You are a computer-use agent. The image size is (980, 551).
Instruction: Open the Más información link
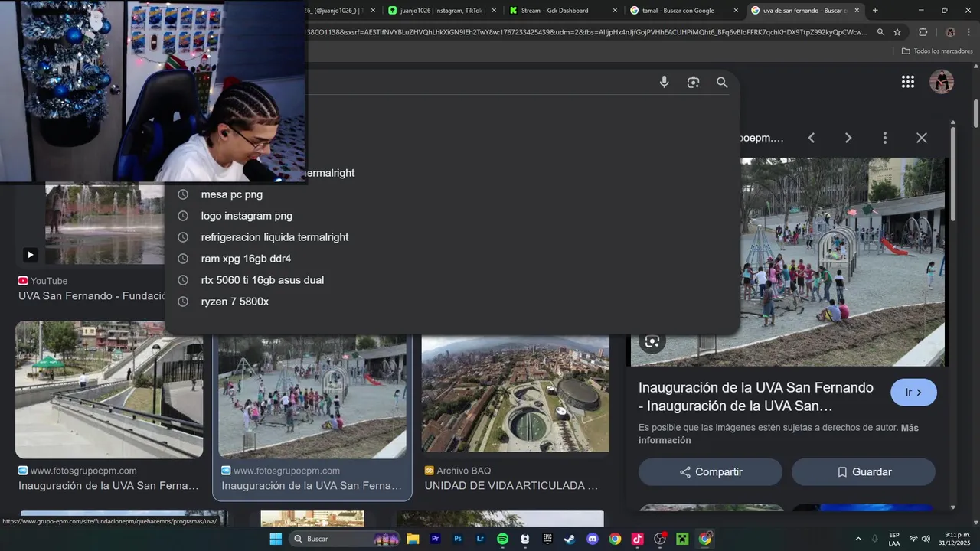[778, 434]
